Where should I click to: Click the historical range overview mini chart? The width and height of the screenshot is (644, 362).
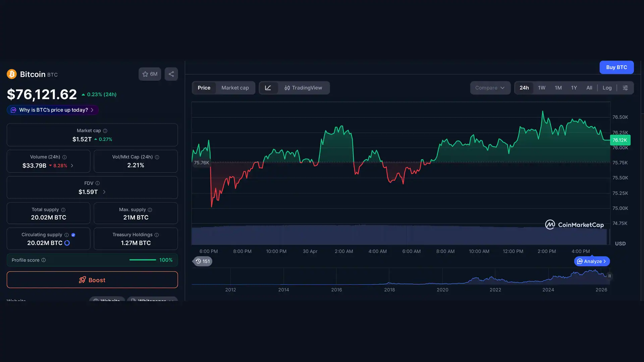coord(401,276)
